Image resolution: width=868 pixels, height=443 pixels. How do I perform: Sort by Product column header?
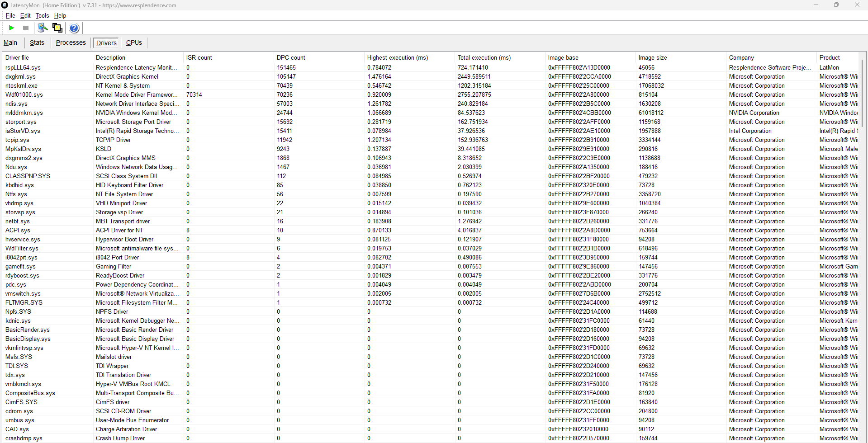pyautogui.click(x=837, y=57)
